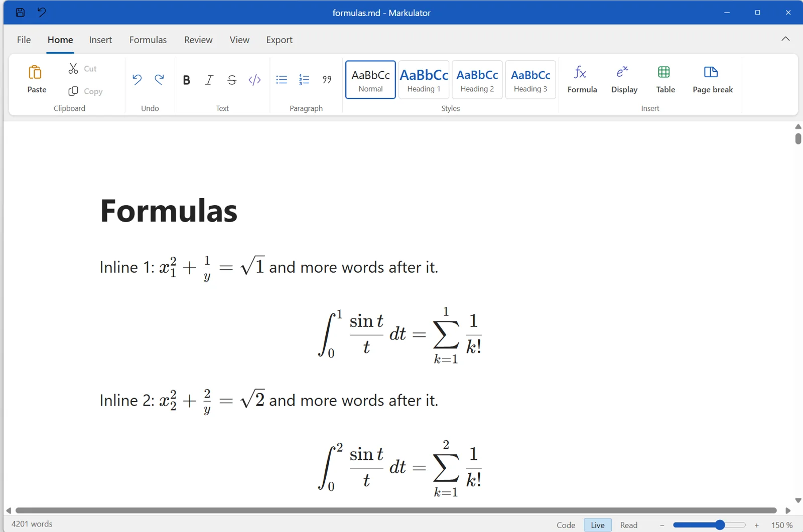Toggle strikethrough formatting
The height and width of the screenshot is (532, 803).
pos(232,80)
